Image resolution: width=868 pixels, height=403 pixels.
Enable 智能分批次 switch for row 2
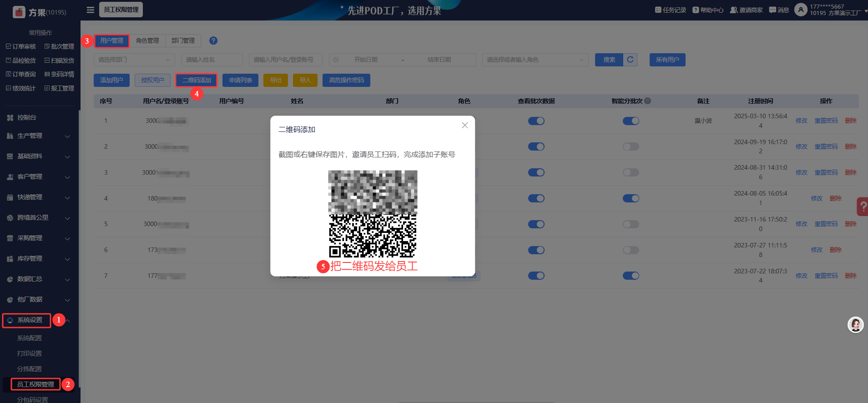point(631,146)
